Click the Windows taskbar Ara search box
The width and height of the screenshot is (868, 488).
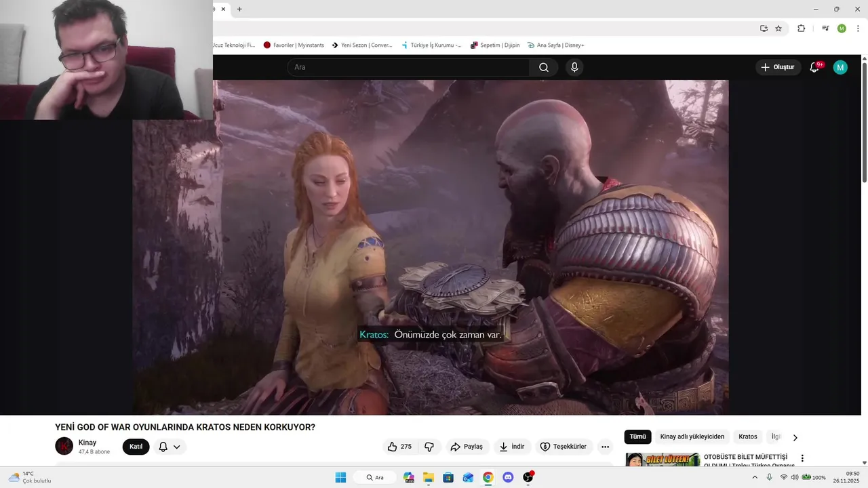pyautogui.click(x=374, y=477)
